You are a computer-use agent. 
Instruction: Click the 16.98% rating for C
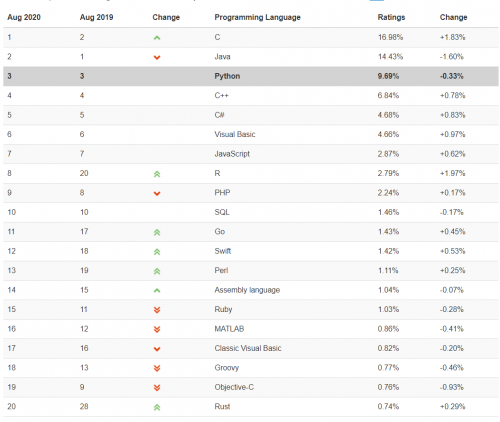390,37
